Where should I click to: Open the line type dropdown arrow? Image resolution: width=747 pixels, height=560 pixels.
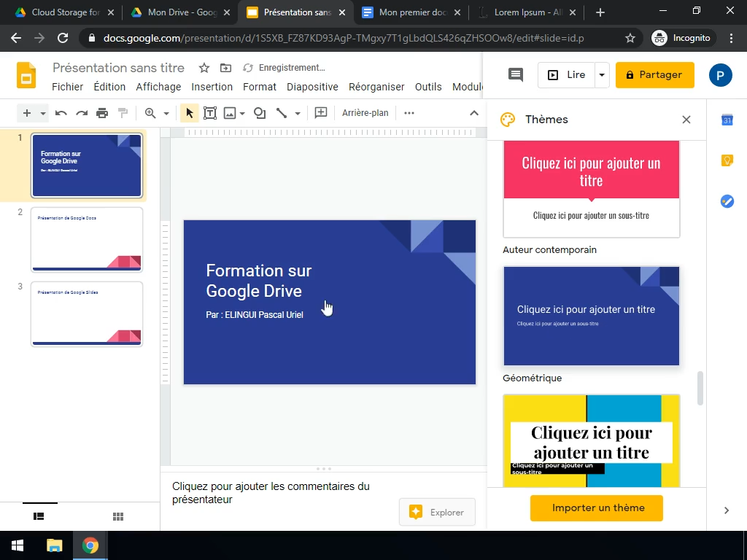tap(298, 113)
